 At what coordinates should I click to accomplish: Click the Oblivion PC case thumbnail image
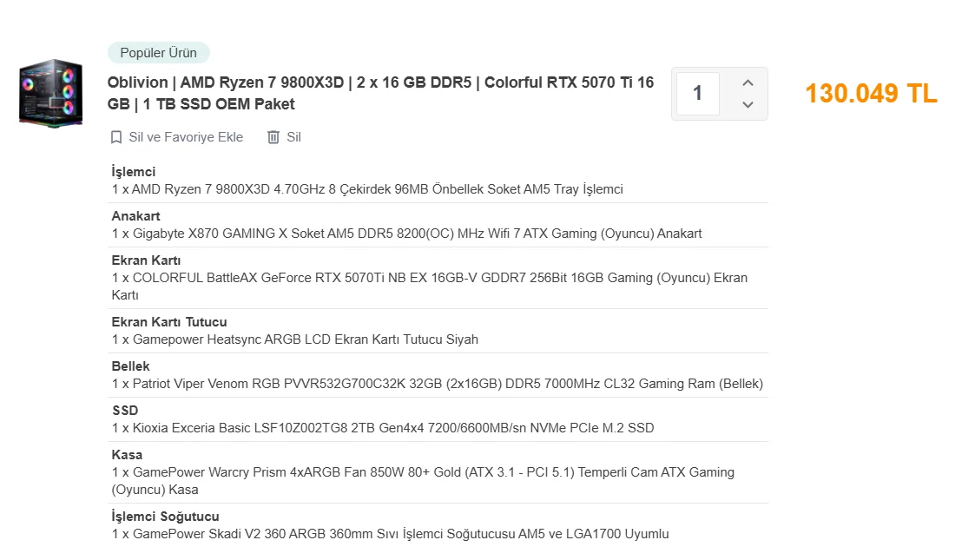tap(50, 93)
